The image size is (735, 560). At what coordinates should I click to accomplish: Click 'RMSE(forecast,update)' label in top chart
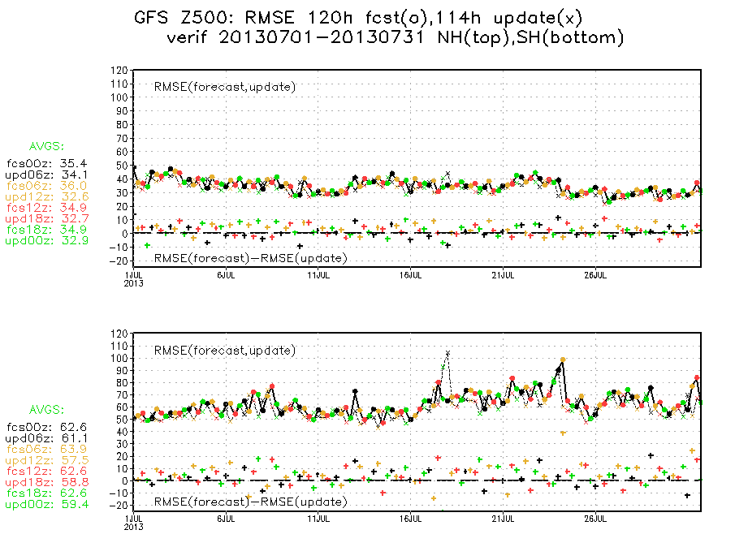[x=225, y=87]
